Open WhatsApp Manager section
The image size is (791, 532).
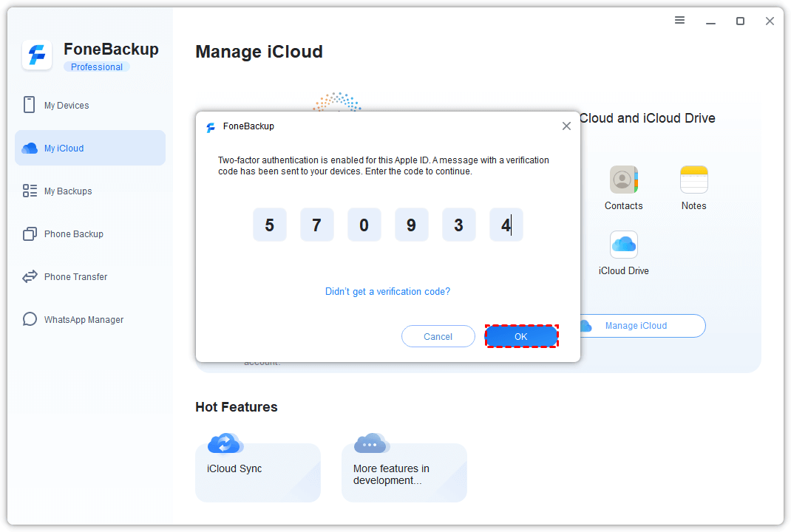[x=90, y=319]
